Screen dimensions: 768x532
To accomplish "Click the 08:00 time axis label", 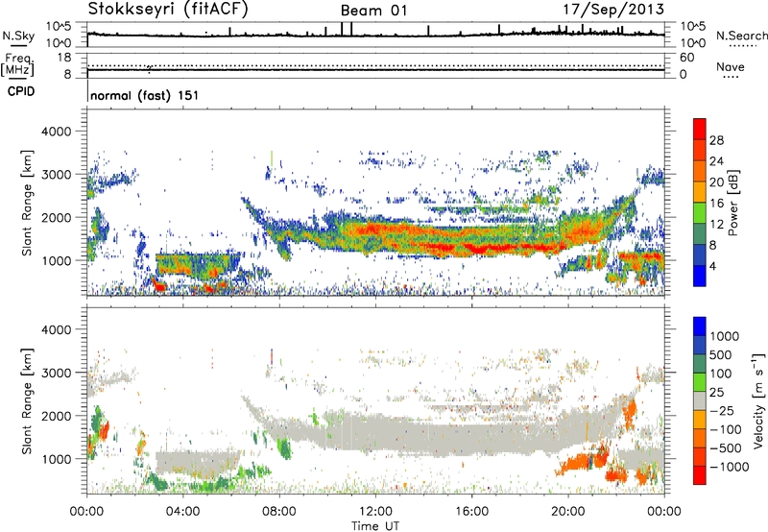I will pos(279,512).
